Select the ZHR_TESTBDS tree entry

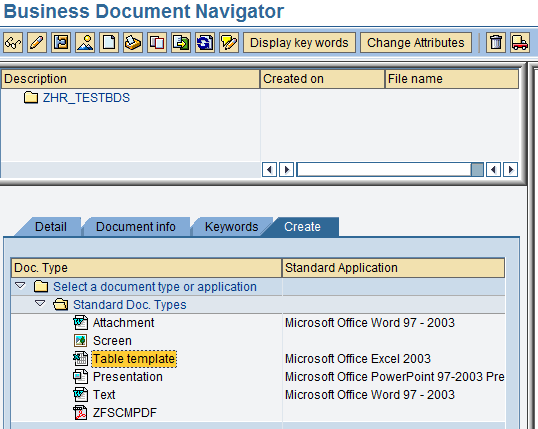pyautogui.click(x=86, y=98)
